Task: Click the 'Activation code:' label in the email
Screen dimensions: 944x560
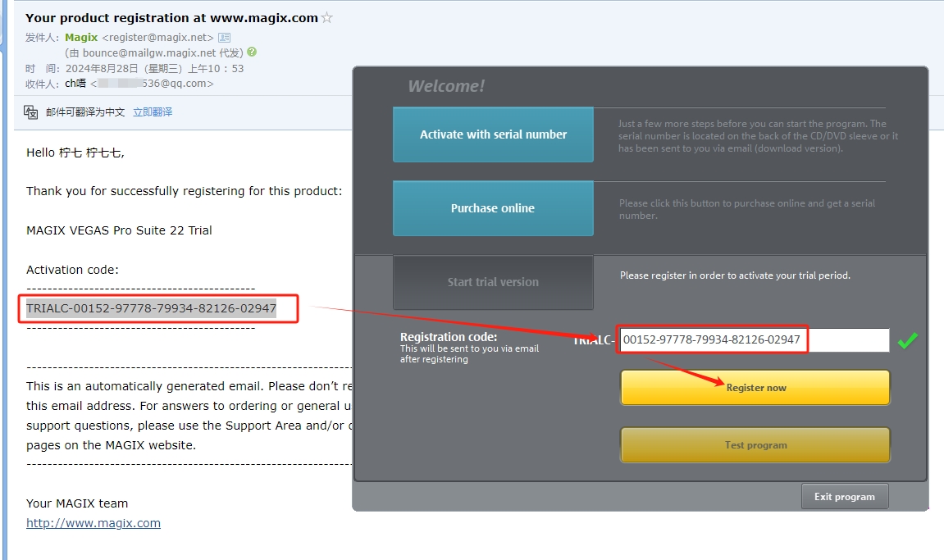Action: pos(72,270)
